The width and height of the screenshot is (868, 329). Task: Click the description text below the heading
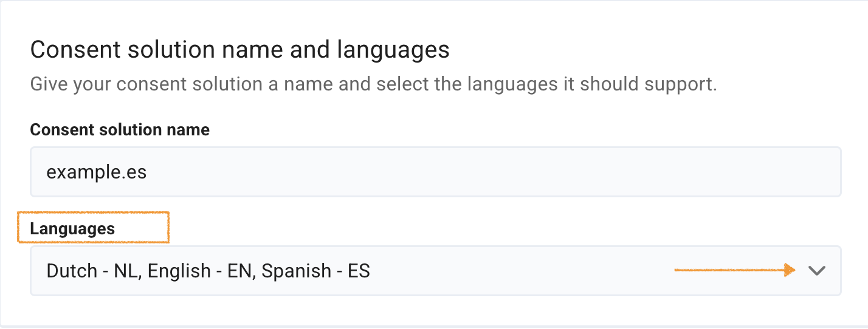(x=373, y=84)
